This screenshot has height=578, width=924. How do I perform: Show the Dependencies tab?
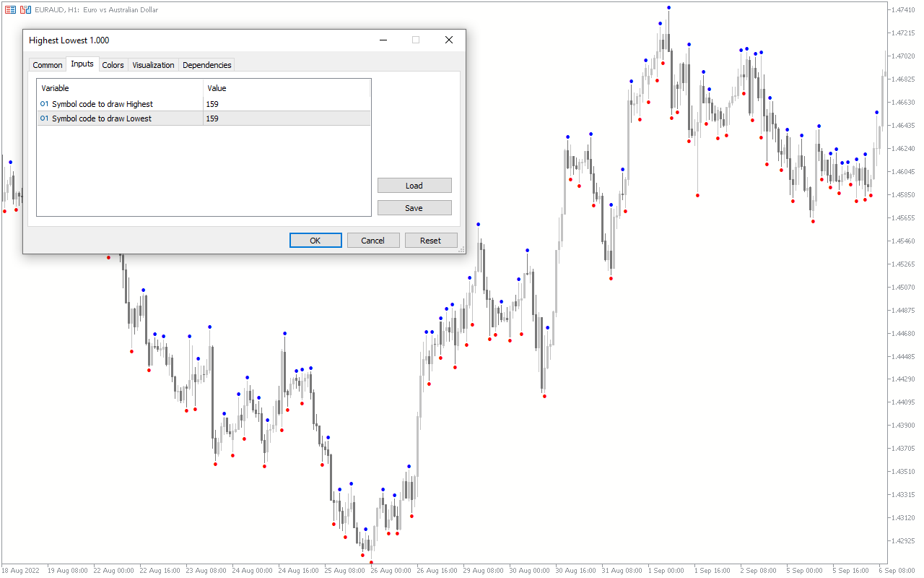(206, 65)
